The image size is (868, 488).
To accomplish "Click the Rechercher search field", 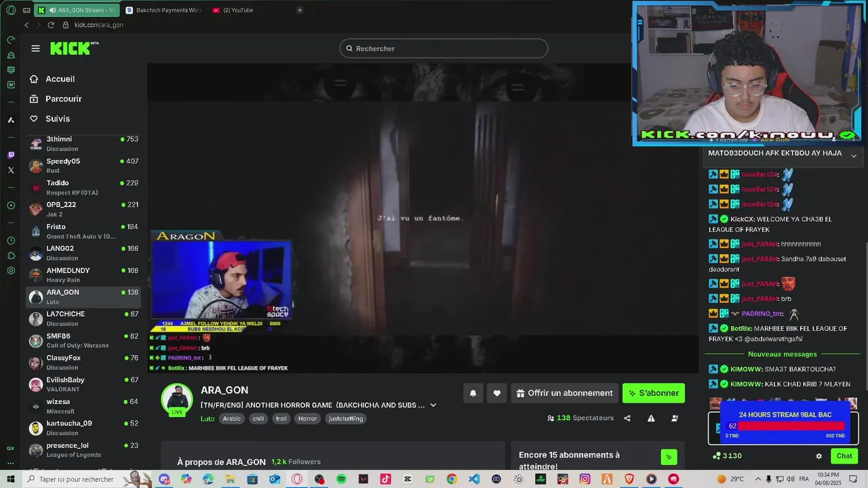I will pos(443,48).
